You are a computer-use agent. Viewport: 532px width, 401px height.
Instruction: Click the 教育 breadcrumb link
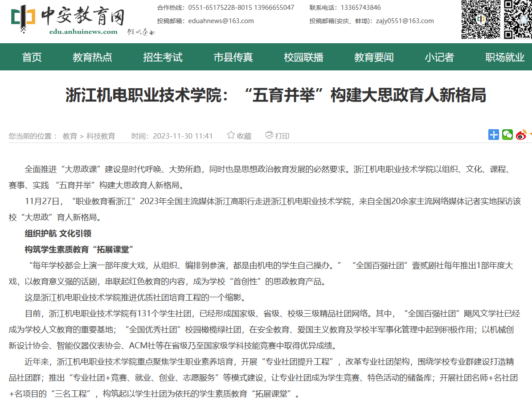click(70, 136)
